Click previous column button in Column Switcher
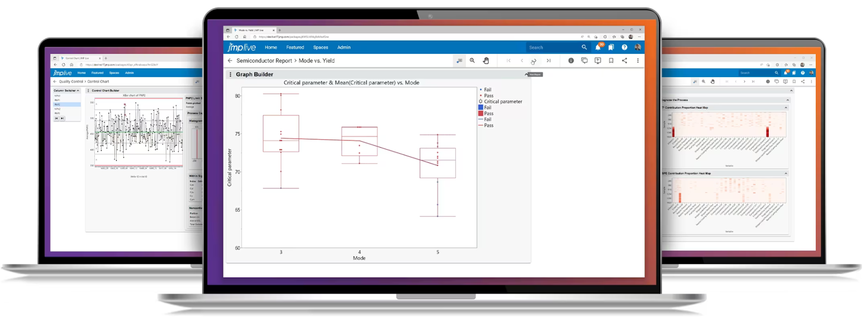868x322 pixels. coord(56,118)
